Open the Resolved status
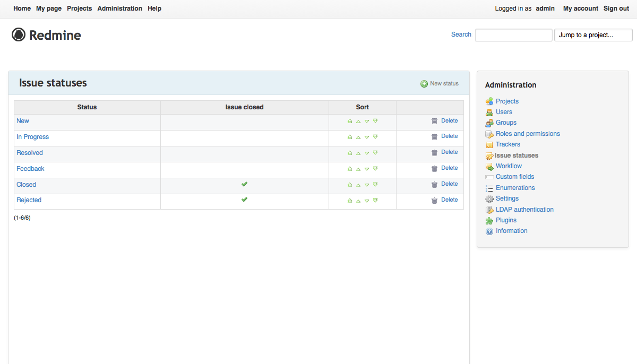This screenshot has width=637, height=364. point(30,153)
